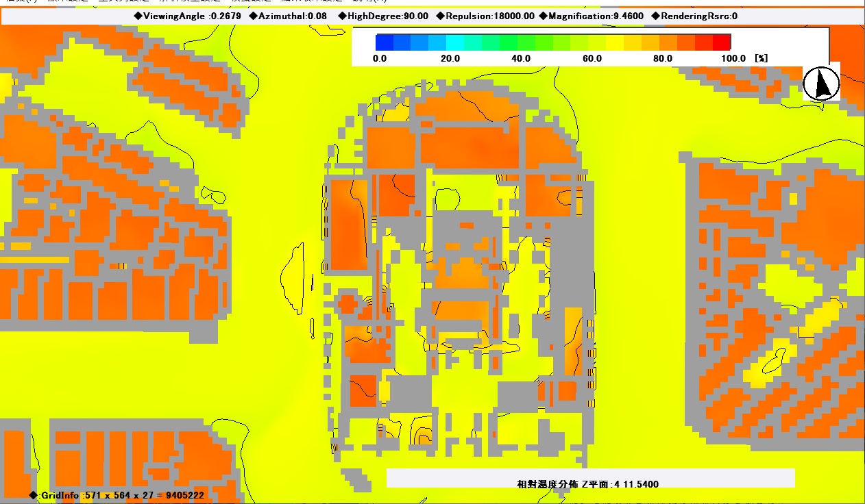The width and height of the screenshot is (865, 504).
Task: Click the north arrow compass icon
Action: click(821, 84)
